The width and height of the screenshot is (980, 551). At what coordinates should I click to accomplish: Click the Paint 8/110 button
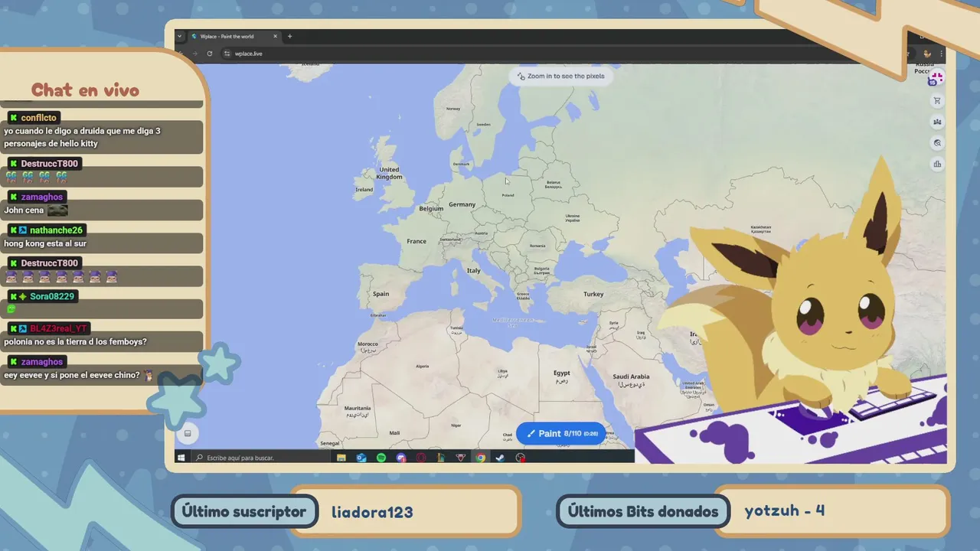[x=561, y=433]
